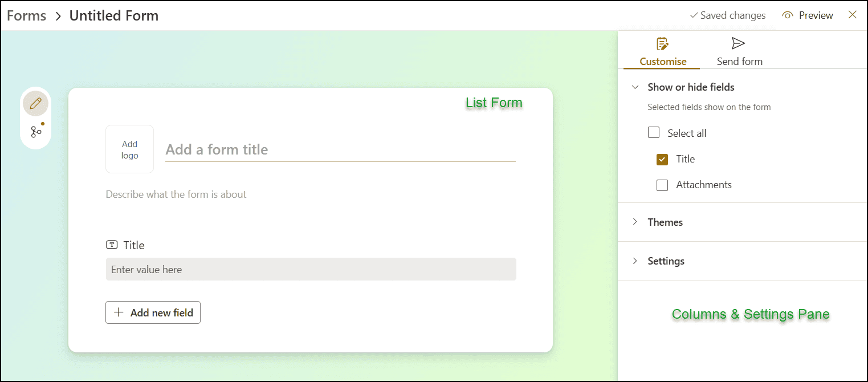Viewport: 868px width, 382px height.
Task: Check the Attachments checkbox
Action: (x=662, y=185)
